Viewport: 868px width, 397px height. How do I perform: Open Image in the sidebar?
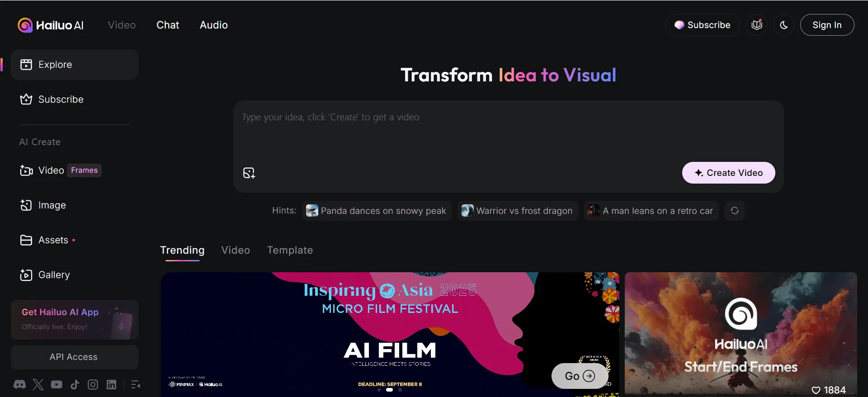coord(75,205)
